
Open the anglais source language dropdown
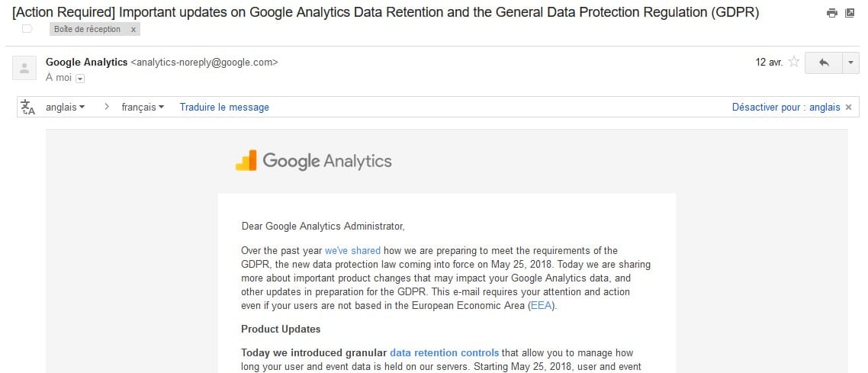[66, 108]
